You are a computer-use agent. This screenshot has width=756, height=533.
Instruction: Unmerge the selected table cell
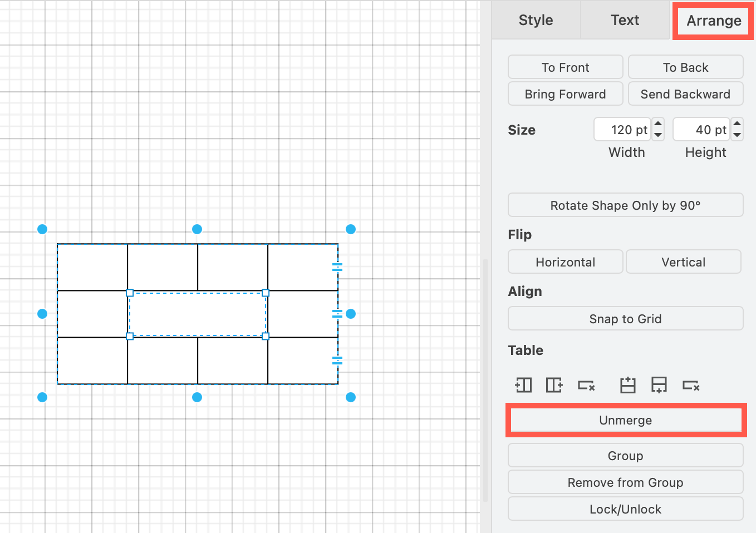coord(625,420)
